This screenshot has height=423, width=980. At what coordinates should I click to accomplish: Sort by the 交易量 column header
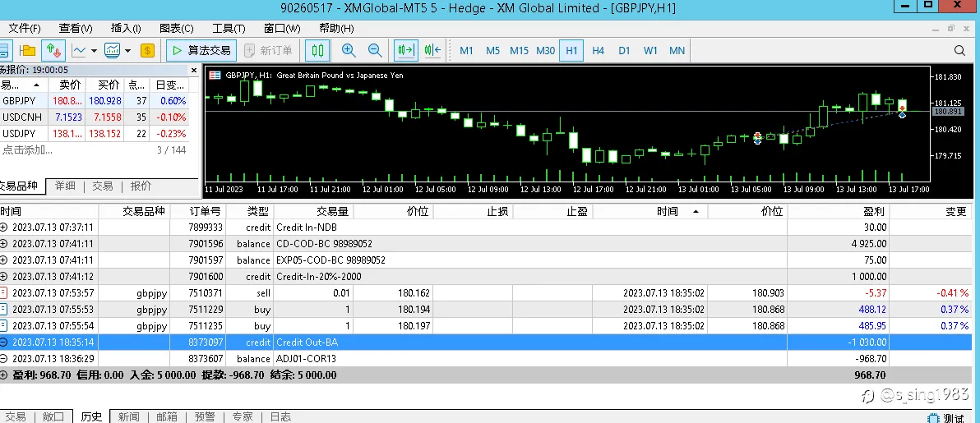[314, 212]
